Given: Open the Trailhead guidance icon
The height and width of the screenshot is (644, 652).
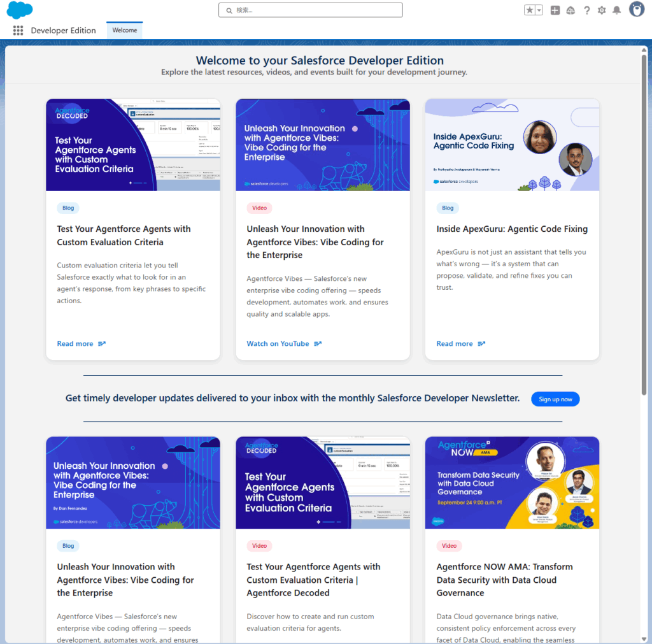Looking at the screenshot, I should pos(570,10).
